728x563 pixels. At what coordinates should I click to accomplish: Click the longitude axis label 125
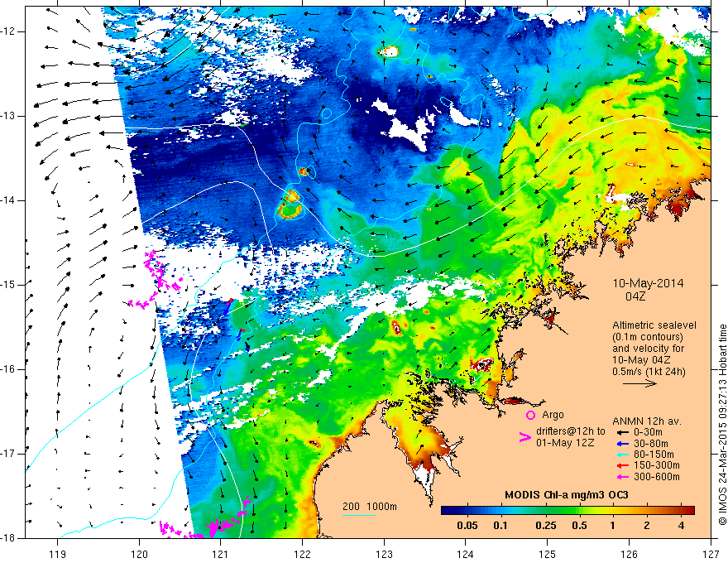tap(548, 554)
